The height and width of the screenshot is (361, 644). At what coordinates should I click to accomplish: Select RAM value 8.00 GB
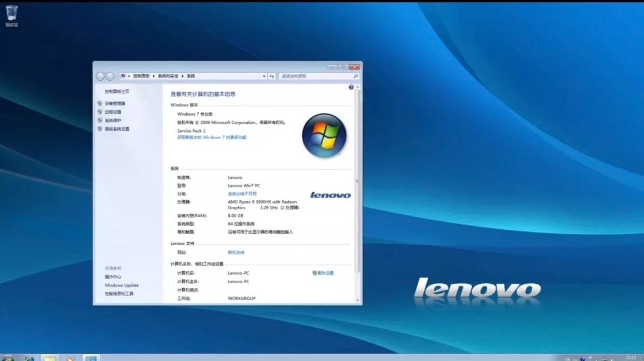236,215
